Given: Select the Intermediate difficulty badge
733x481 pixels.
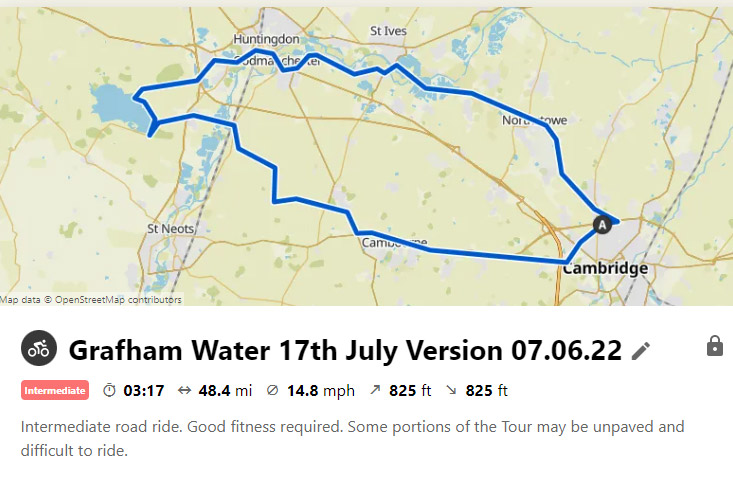Looking at the screenshot, I should tap(55, 390).
